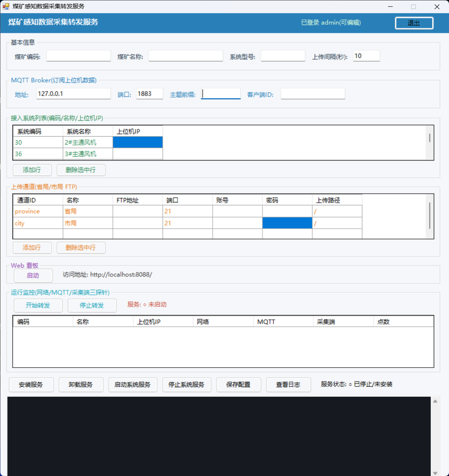Image resolution: width=449 pixels, height=476 pixels.
Task: Click the 停止系统服务 button
Action: click(x=186, y=385)
